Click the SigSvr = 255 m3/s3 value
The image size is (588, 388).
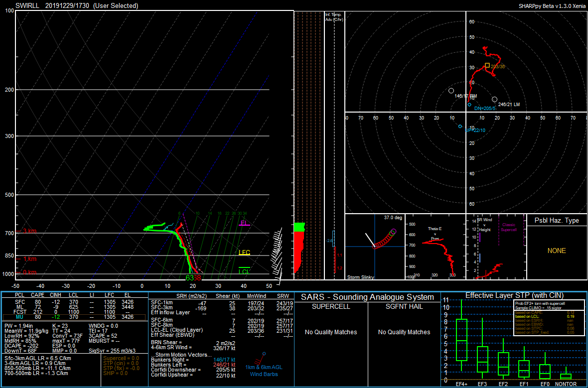[112, 351]
